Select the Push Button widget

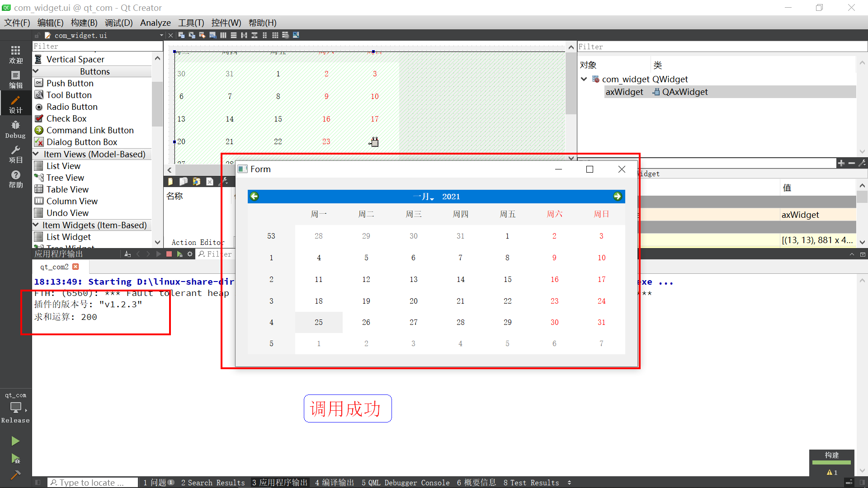(70, 83)
